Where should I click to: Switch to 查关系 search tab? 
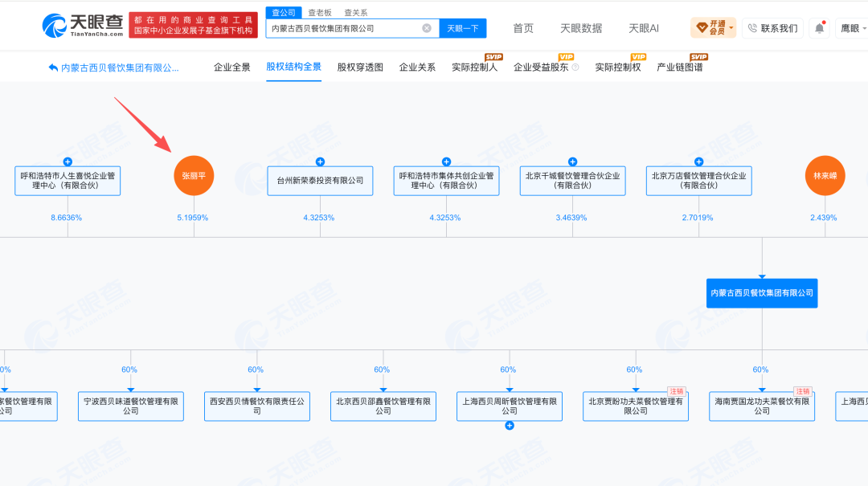click(355, 12)
